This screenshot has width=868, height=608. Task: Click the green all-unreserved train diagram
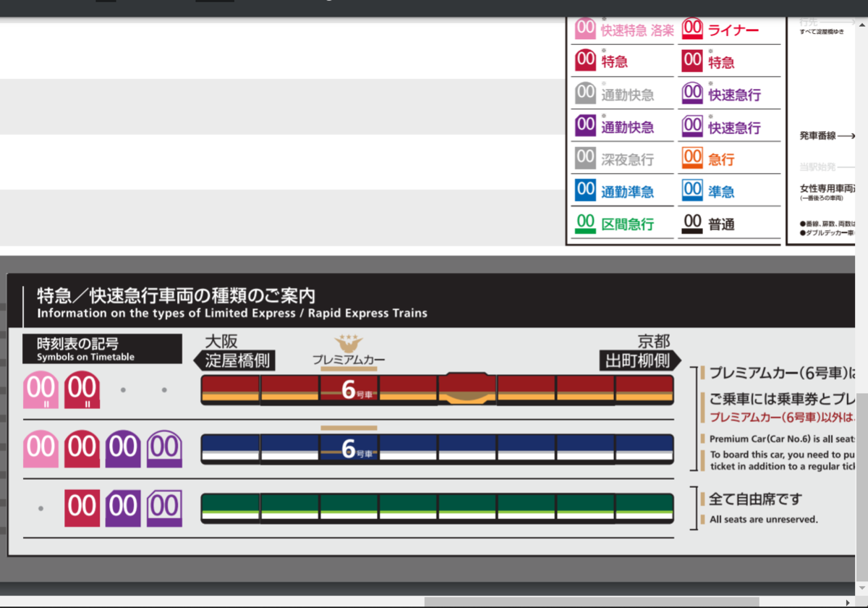click(437, 508)
